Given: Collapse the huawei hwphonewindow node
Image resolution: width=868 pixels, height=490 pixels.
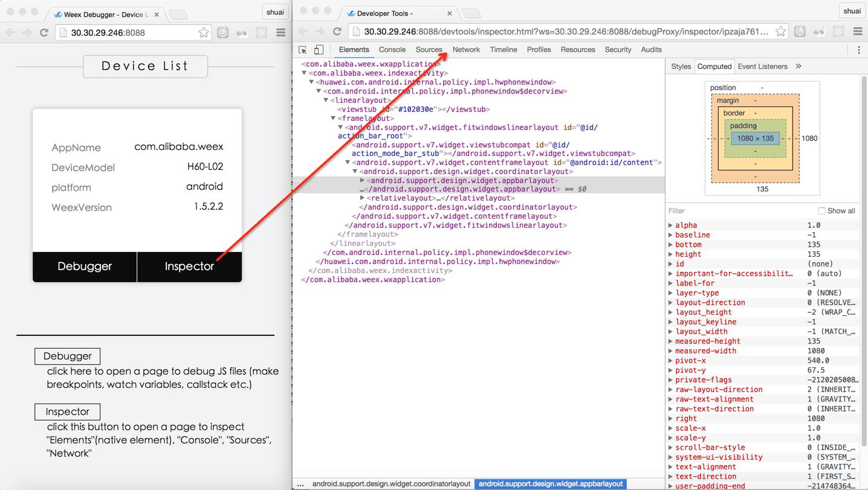Looking at the screenshot, I should click(312, 82).
